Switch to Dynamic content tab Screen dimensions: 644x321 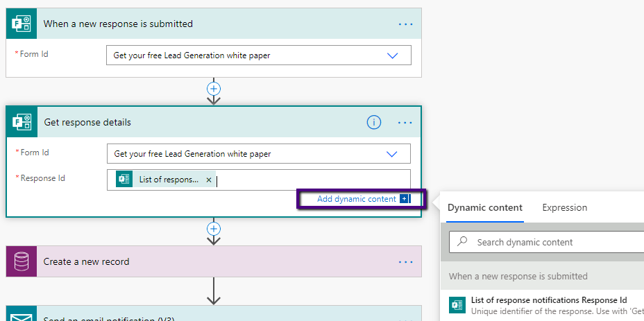point(484,207)
